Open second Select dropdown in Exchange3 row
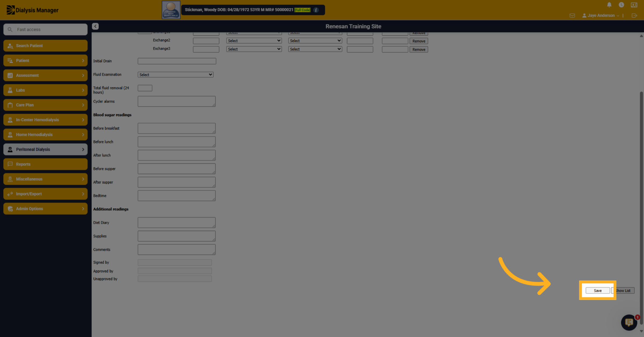Viewport: 644px width, 337px height. click(x=315, y=49)
